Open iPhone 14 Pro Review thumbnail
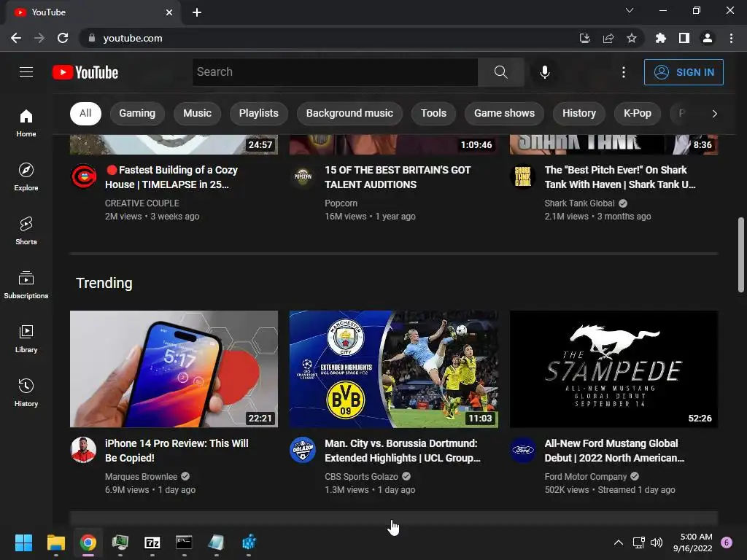The height and width of the screenshot is (560, 747). point(174,369)
